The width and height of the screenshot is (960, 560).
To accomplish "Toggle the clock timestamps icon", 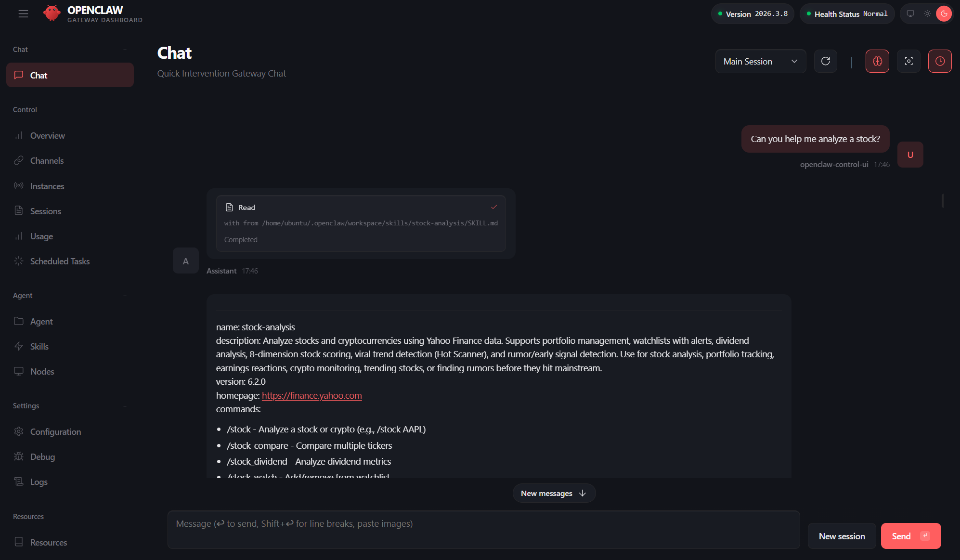I will 940,61.
